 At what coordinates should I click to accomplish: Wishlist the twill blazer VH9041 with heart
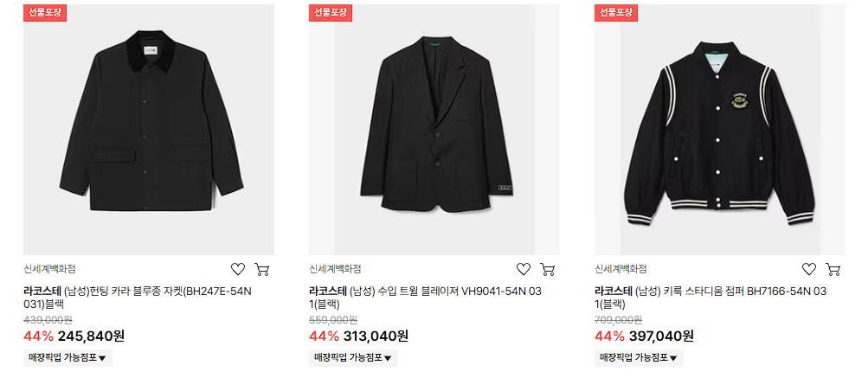(x=524, y=269)
